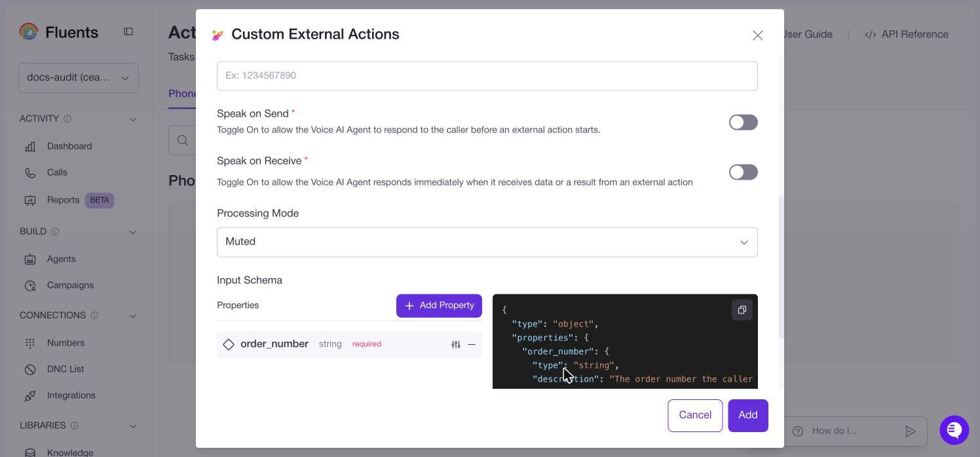This screenshot has width=980, height=457.
Task: Open Knowledge in the sidebar
Action: (69, 452)
